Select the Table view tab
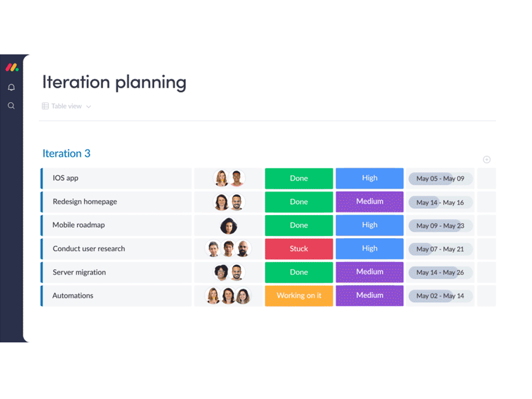 [x=66, y=106]
